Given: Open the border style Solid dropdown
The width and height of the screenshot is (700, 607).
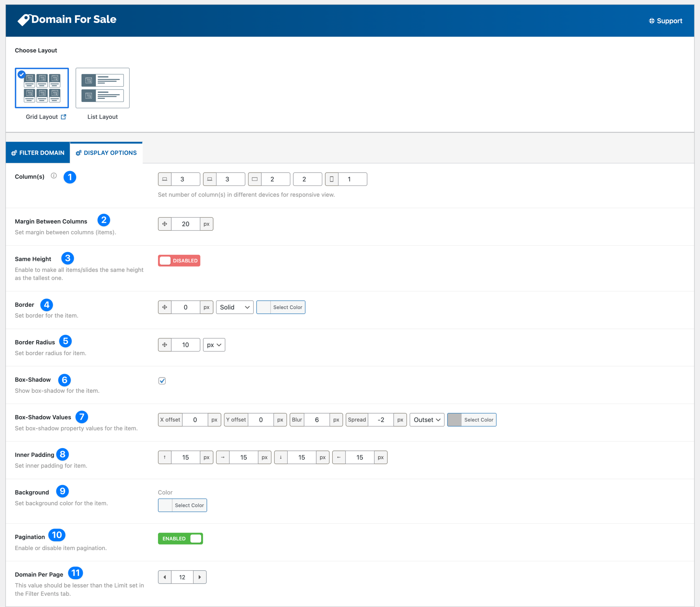Looking at the screenshot, I should tap(234, 307).
